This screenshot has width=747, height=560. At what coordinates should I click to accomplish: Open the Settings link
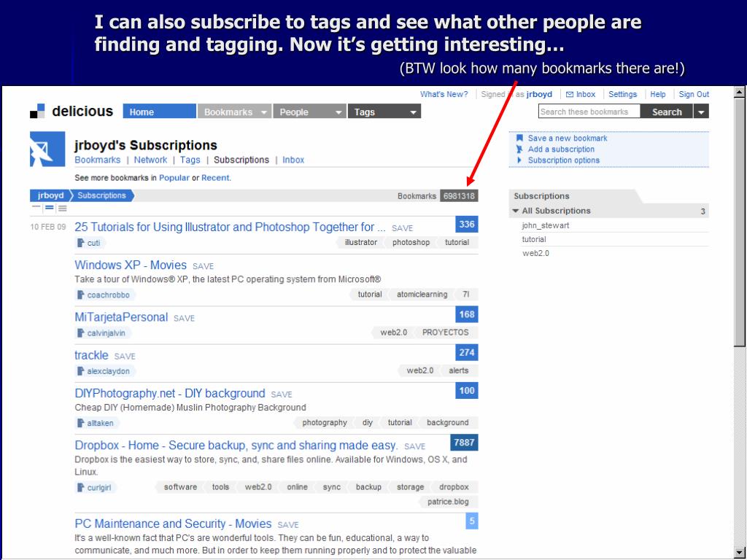tap(623, 94)
